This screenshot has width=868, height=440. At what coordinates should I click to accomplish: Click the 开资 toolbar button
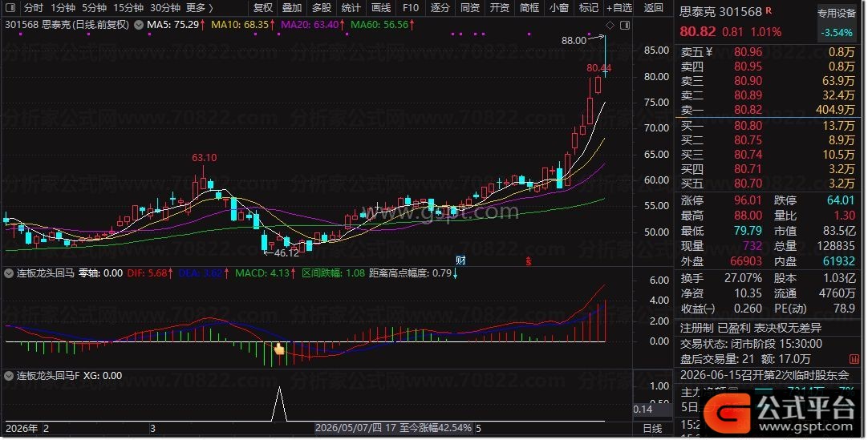[499, 8]
